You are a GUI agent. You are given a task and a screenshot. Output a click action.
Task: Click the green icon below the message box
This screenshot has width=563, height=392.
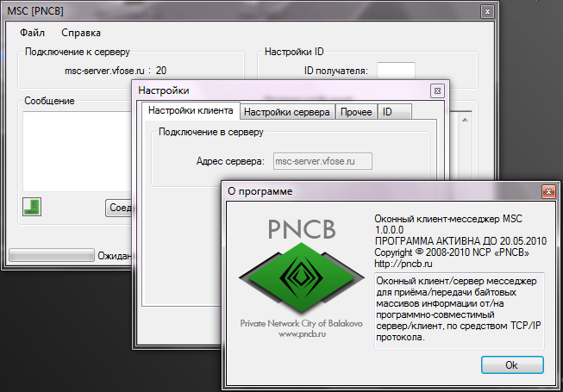click(x=31, y=206)
